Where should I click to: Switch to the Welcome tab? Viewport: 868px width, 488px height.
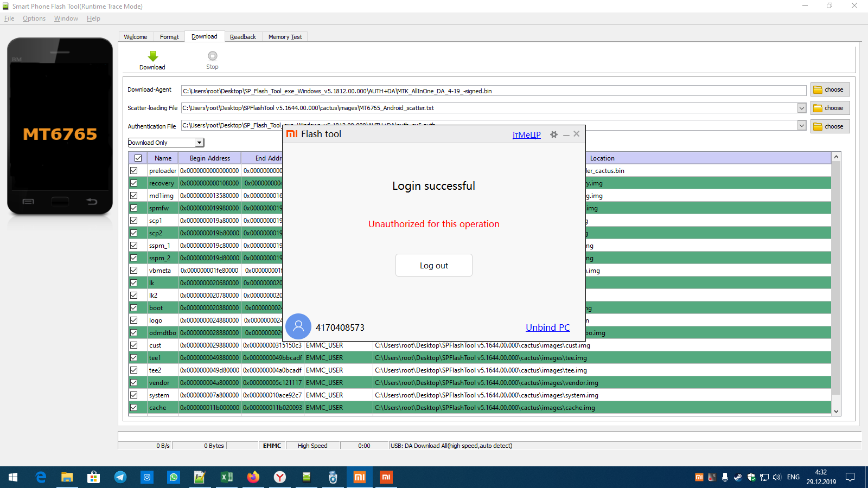click(x=136, y=37)
